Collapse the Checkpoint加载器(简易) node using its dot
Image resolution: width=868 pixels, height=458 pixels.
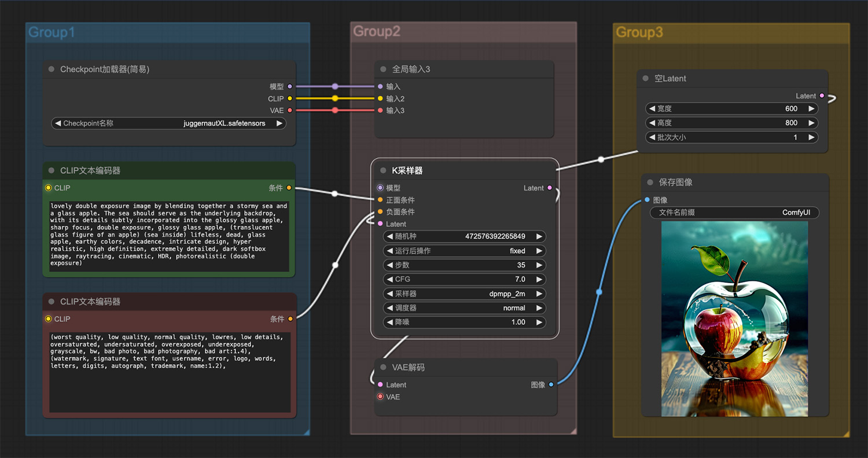pyautogui.click(x=52, y=69)
